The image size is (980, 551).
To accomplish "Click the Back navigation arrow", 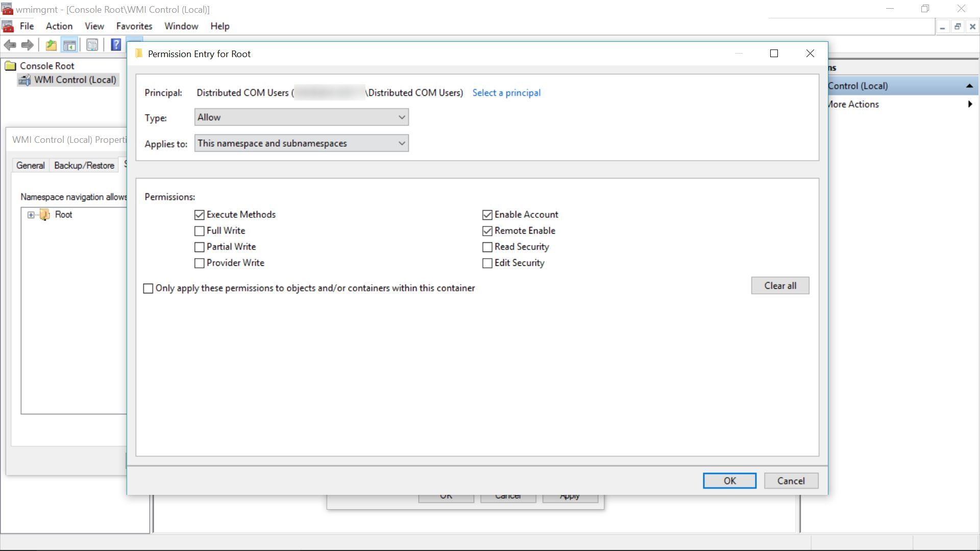I will [10, 45].
